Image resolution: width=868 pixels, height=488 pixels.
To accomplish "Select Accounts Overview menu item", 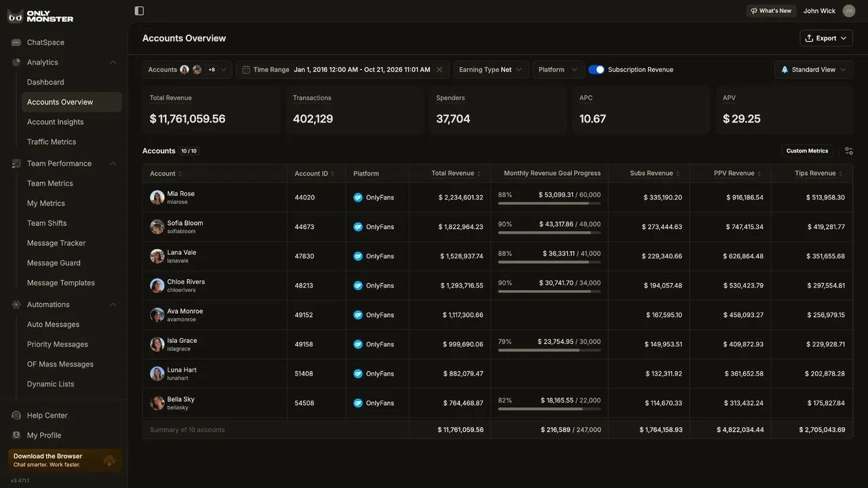I will [72, 102].
